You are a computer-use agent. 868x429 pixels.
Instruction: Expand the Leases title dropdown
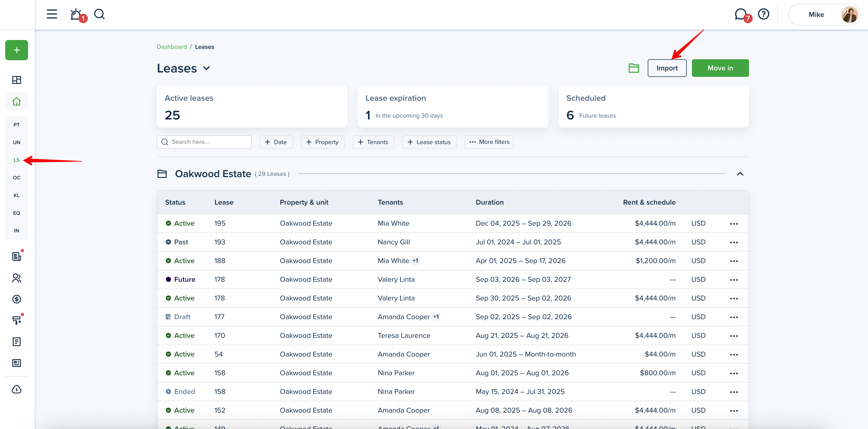click(x=206, y=68)
